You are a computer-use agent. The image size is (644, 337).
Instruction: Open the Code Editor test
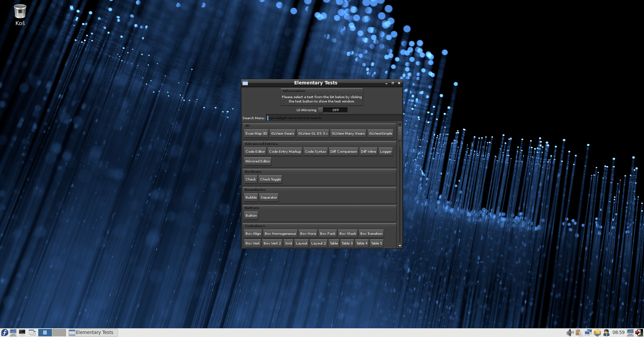[255, 152]
